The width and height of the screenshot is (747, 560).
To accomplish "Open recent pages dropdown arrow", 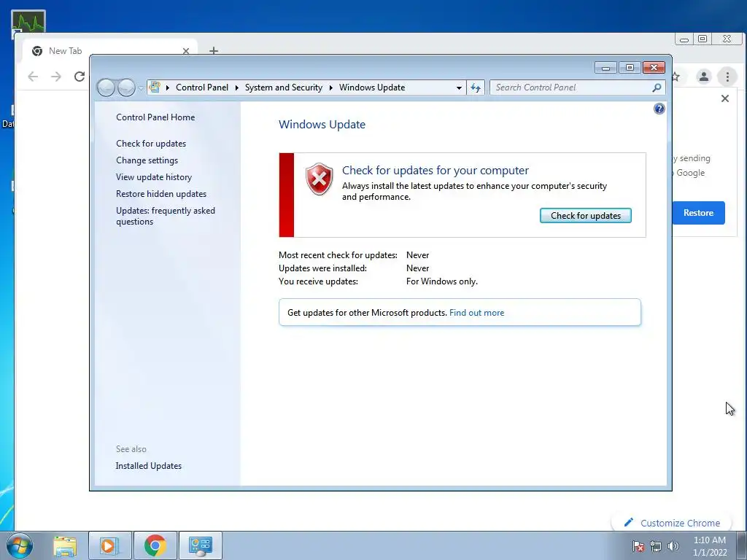I will pyautogui.click(x=141, y=88).
